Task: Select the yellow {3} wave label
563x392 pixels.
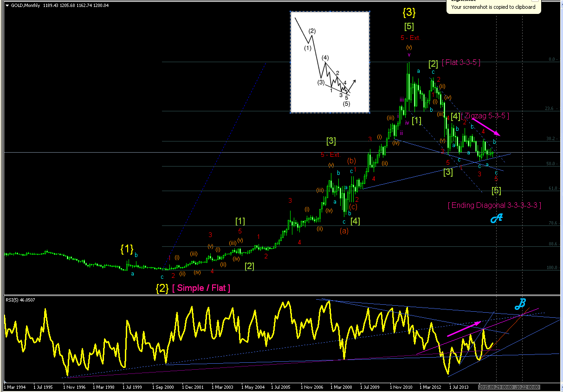Action: point(409,12)
